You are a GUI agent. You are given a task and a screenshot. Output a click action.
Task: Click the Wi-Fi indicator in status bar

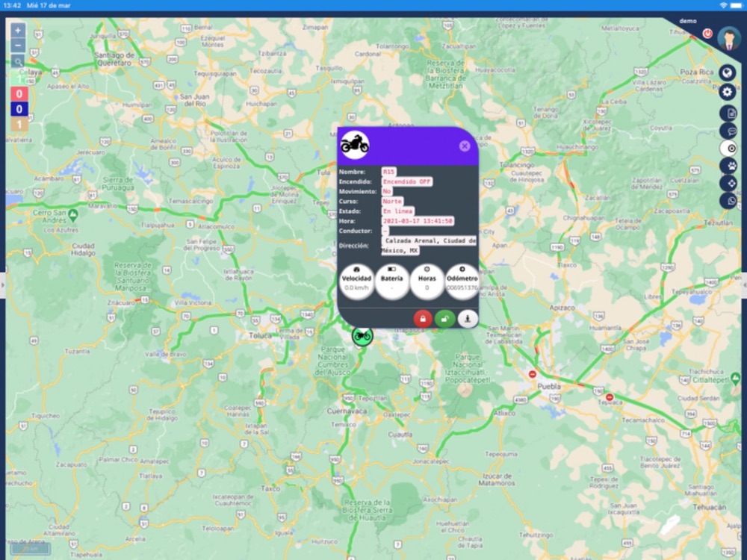tap(723, 5)
